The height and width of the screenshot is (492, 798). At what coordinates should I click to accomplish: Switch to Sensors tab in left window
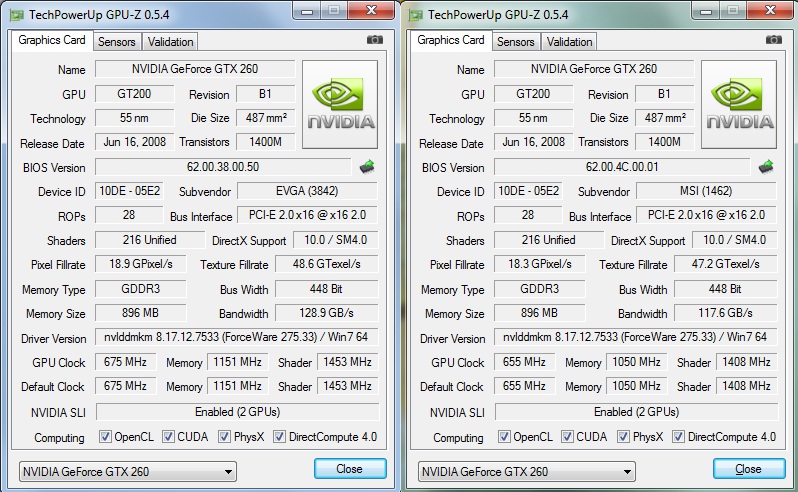point(117,42)
